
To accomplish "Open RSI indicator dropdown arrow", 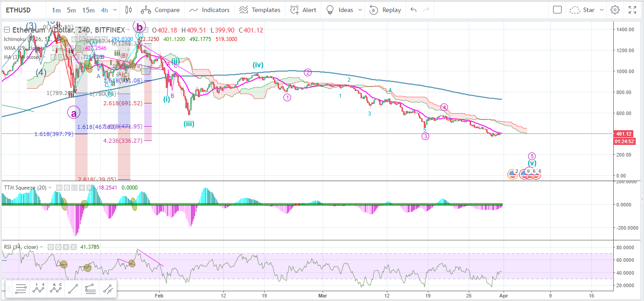I will pyautogui.click(x=42, y=247).
